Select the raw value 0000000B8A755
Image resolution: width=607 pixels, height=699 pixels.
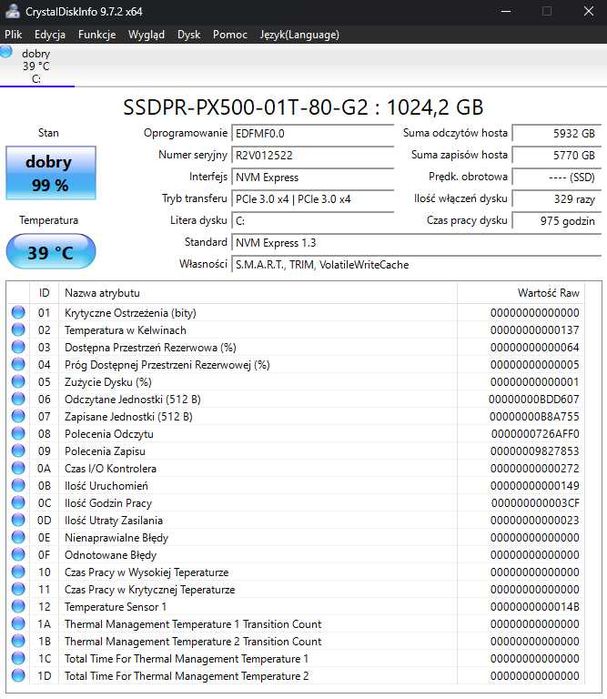[534, 416]
